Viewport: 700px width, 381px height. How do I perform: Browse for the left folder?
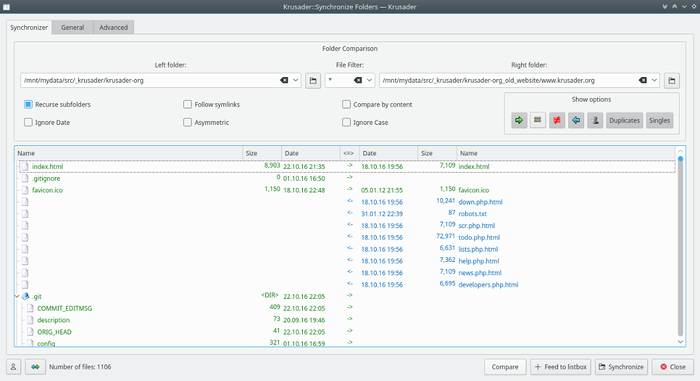tap(313, 81)
